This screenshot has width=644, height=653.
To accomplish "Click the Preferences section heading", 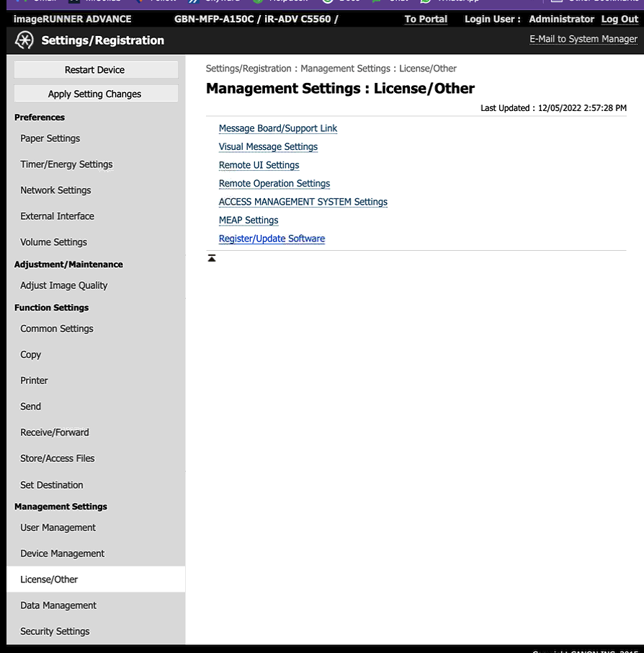I will tap(40, 117).
